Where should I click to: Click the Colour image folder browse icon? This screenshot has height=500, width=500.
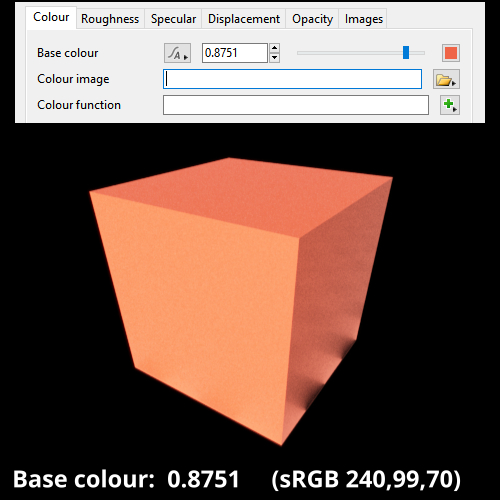tap(446, 79)
